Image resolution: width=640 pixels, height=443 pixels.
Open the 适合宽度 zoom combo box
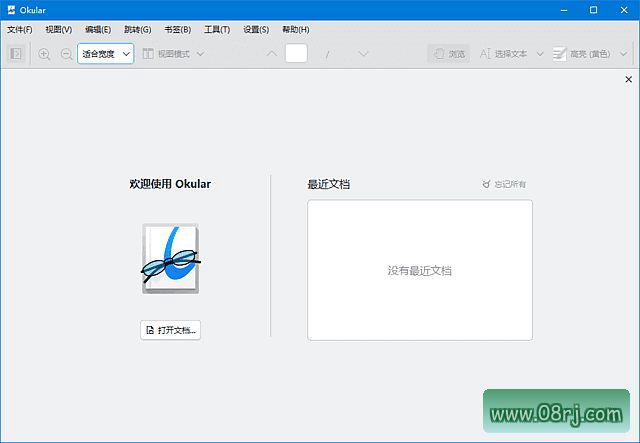(x=105, y=53)
